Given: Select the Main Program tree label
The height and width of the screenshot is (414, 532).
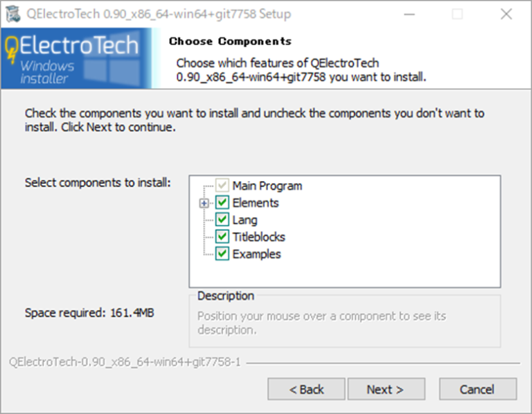Looking at the screenshot, I should [267, 186].
